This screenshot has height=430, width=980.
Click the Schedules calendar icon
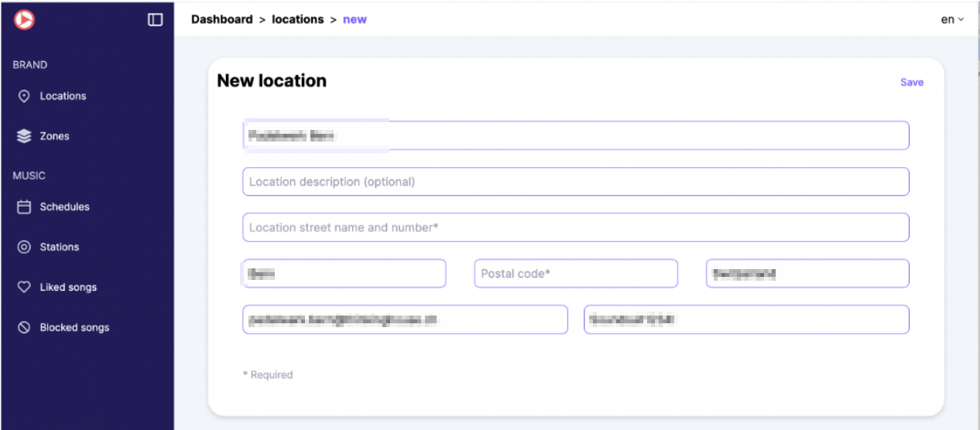(x=24, y=207)
